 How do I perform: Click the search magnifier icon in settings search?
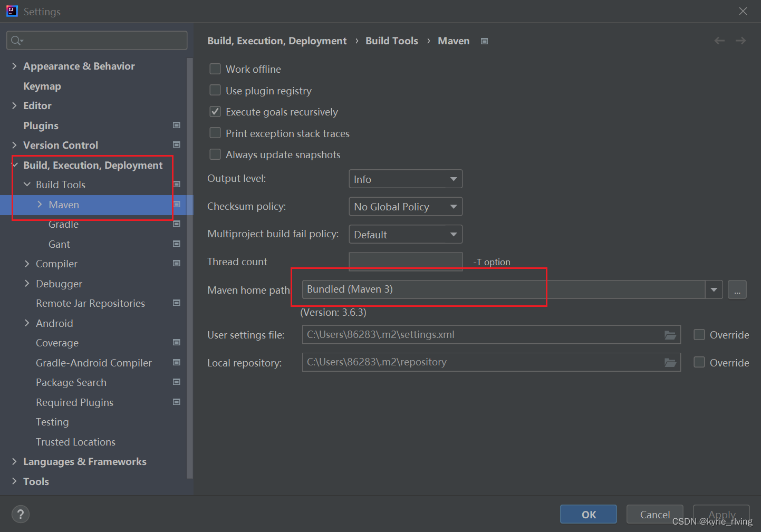[x=16, y=40]
